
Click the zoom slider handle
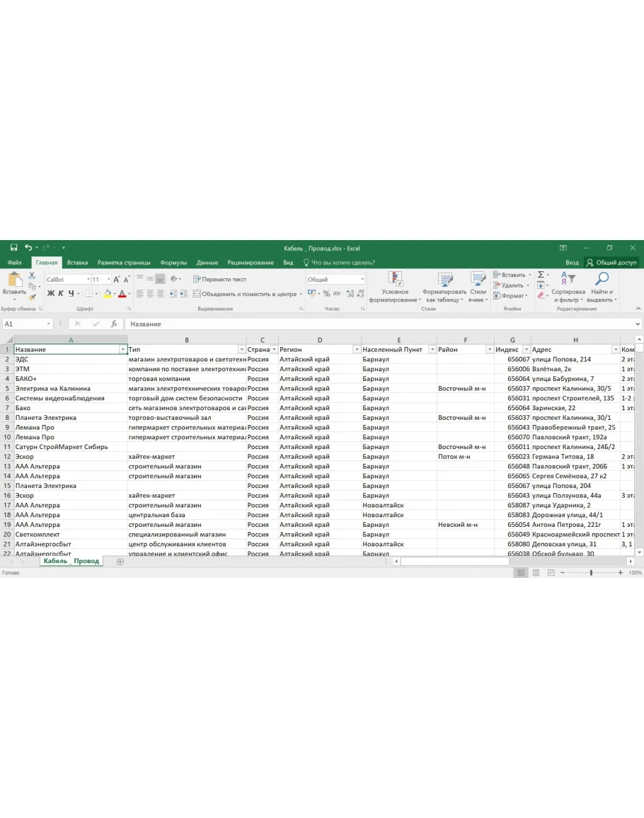pos(591,573)
